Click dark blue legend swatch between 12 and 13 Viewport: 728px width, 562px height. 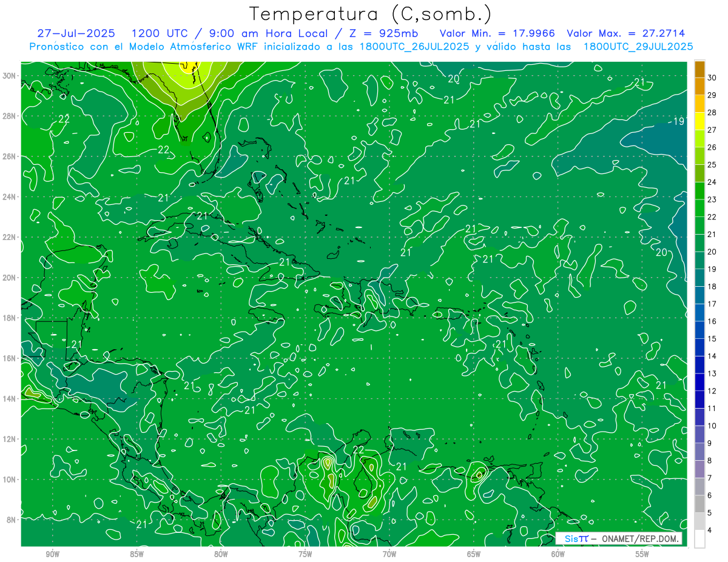click(700, 382)
